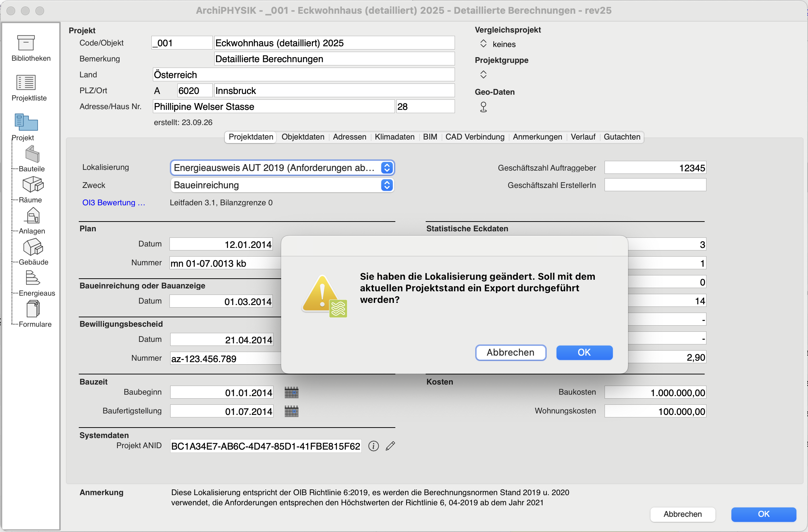
Task: Open the OI3 Bewertung link
Action: (114, 203)
